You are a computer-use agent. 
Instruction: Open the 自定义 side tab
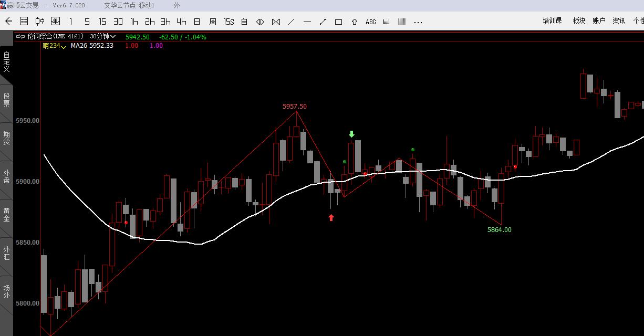pyautogui.click(x=6, y=61)
